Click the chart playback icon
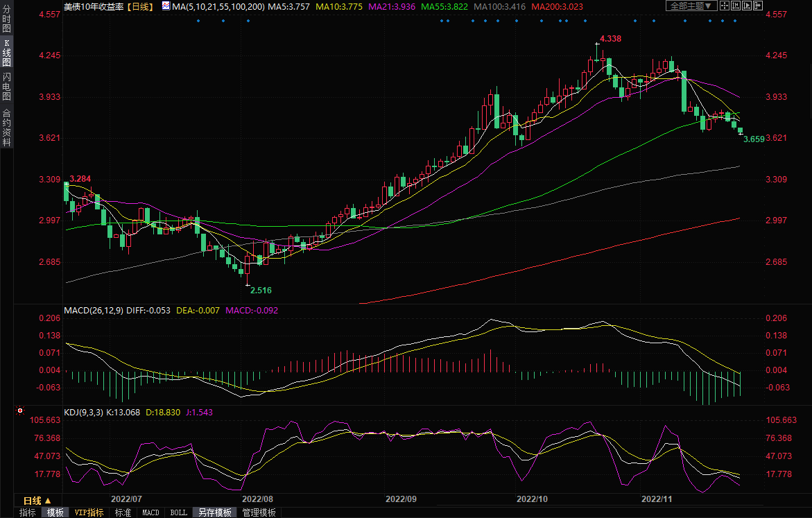812x518 pixels. pos(747,6)
